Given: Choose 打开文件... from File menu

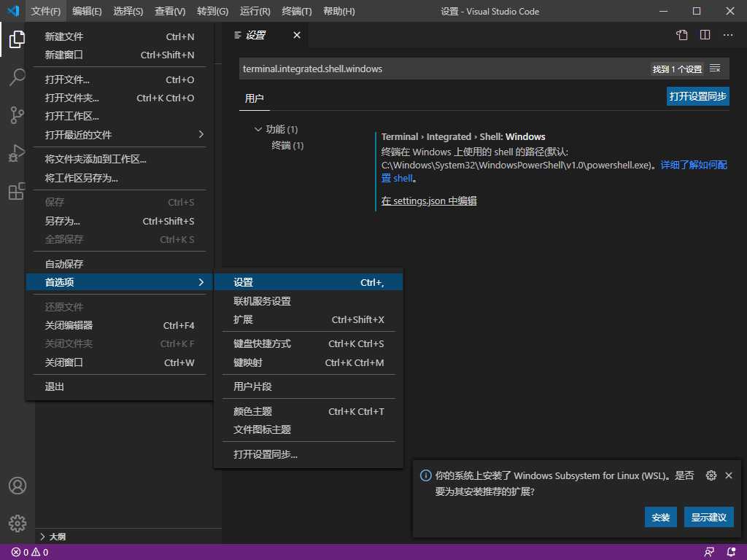Looking at the screenshot, I should (x=120, y=79).
